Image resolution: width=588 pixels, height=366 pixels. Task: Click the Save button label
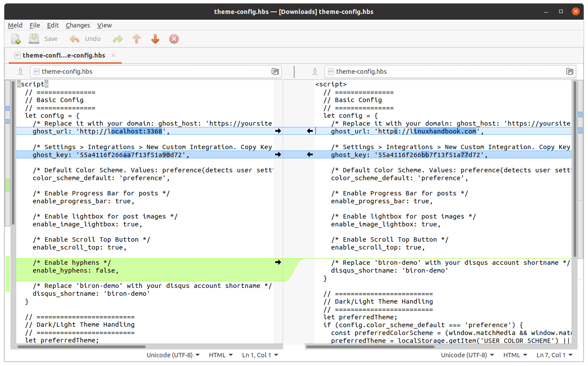point(51,39)
